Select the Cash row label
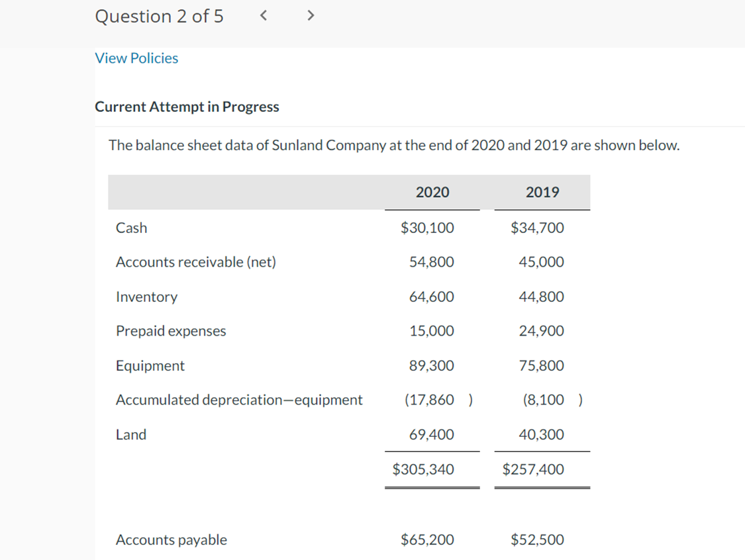The image size is (745, 560). [x=131, y=228]
